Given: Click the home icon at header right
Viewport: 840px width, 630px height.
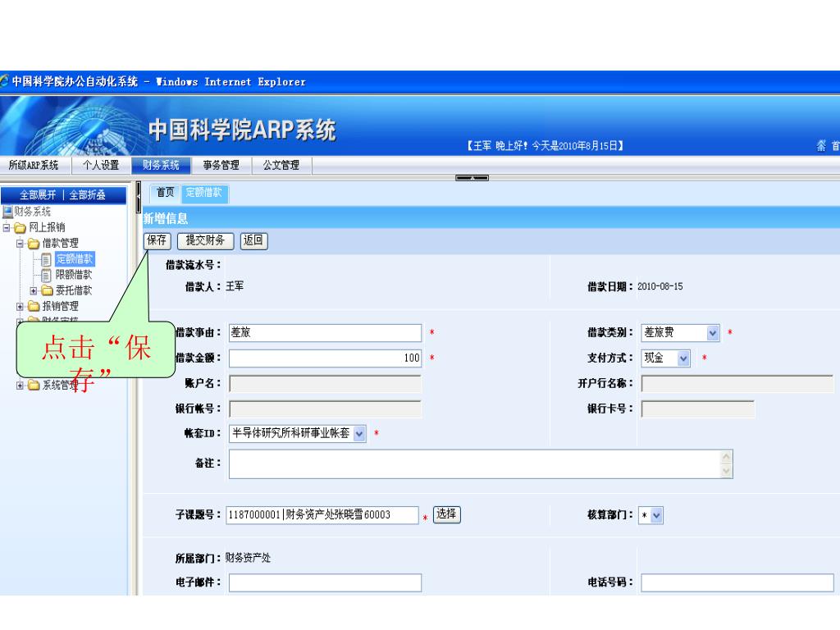Looking at the screenshot, I should 821,146.
